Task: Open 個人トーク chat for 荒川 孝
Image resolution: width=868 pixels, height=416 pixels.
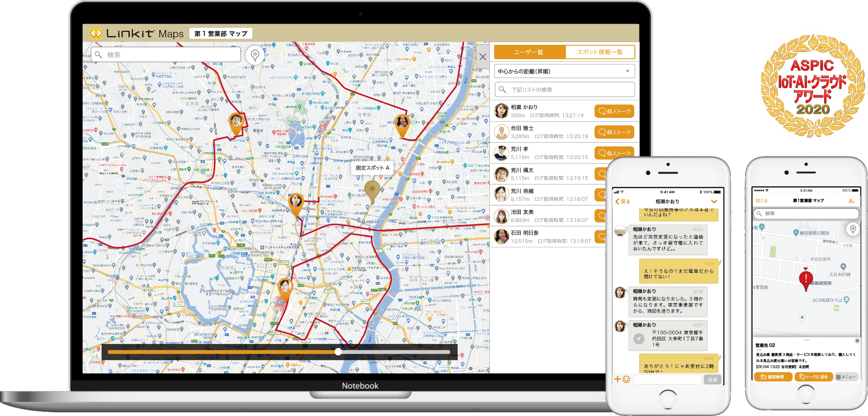Action: coord(615,153)
